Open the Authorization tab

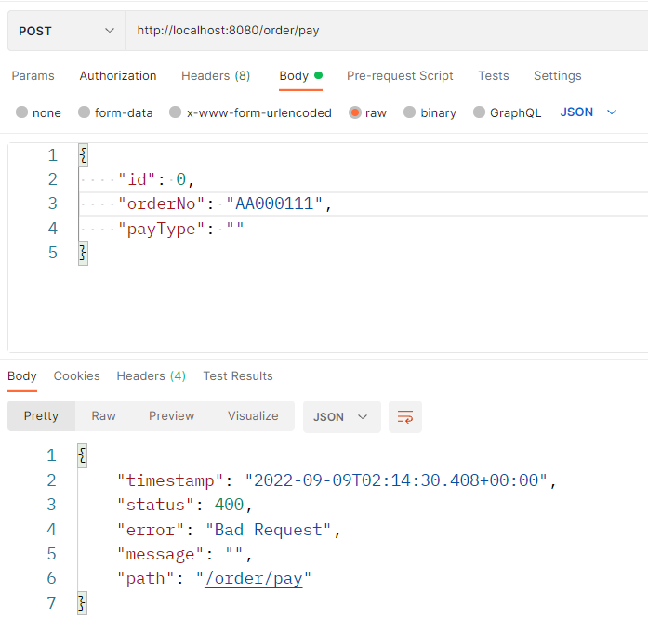point(118,76)
